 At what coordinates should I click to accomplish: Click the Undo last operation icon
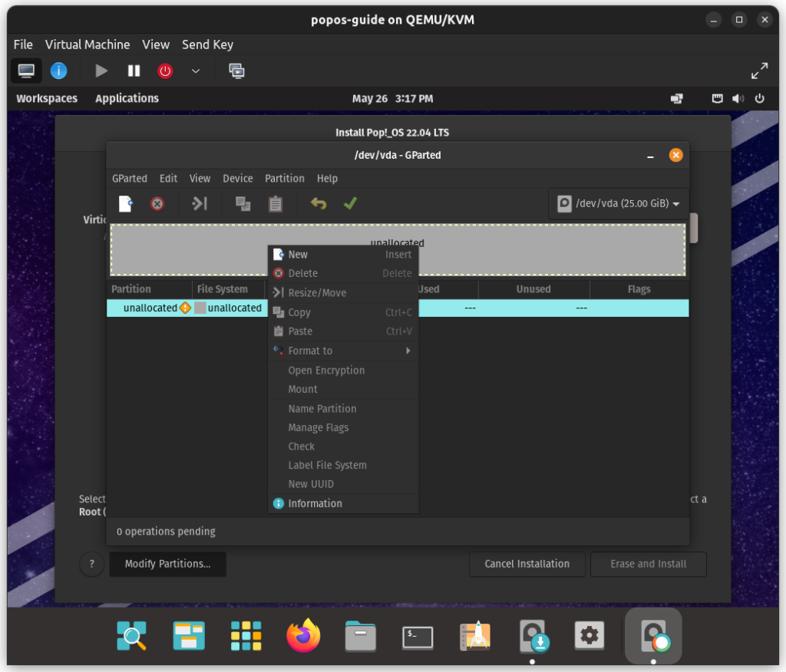(x=319, y=203)
